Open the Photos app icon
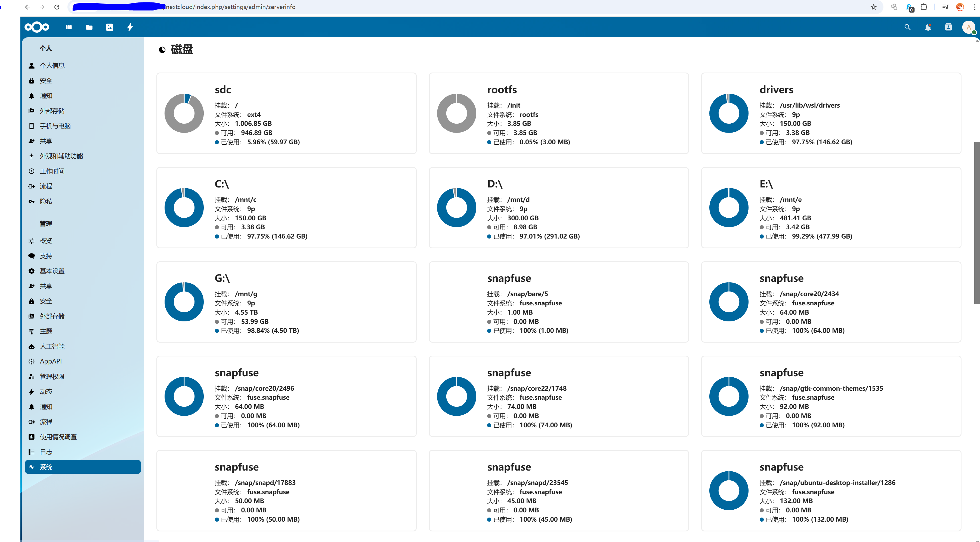This screenshot has width=980, height=542. (110, 27)
